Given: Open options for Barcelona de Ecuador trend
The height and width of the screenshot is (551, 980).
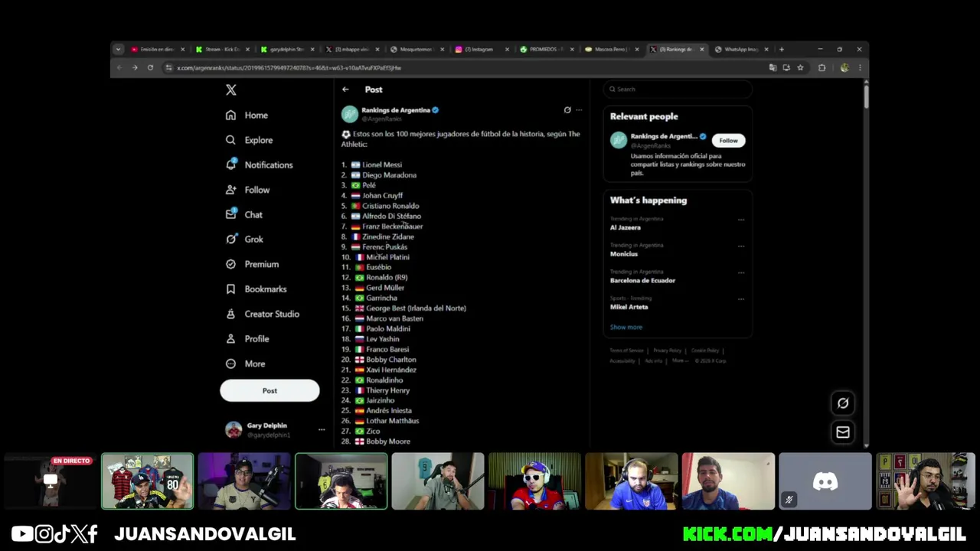Looking at the screenshot, I should 741,272.
